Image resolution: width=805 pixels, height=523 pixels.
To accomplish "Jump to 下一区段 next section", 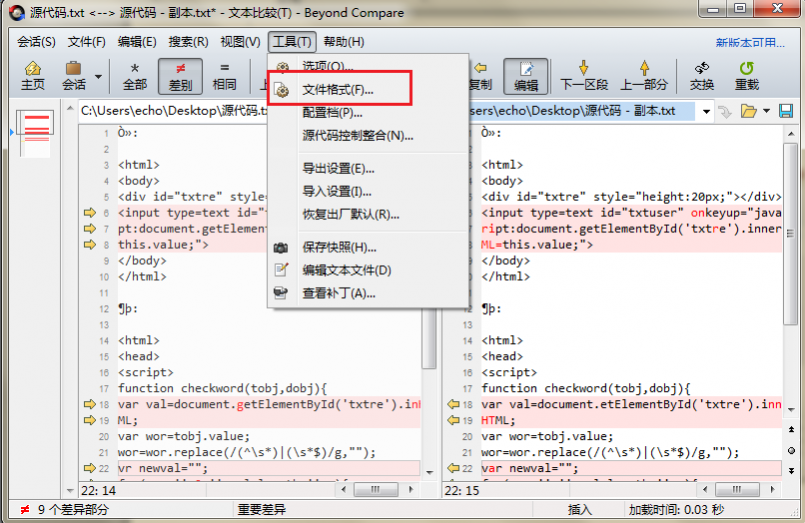I will point(584,75).
